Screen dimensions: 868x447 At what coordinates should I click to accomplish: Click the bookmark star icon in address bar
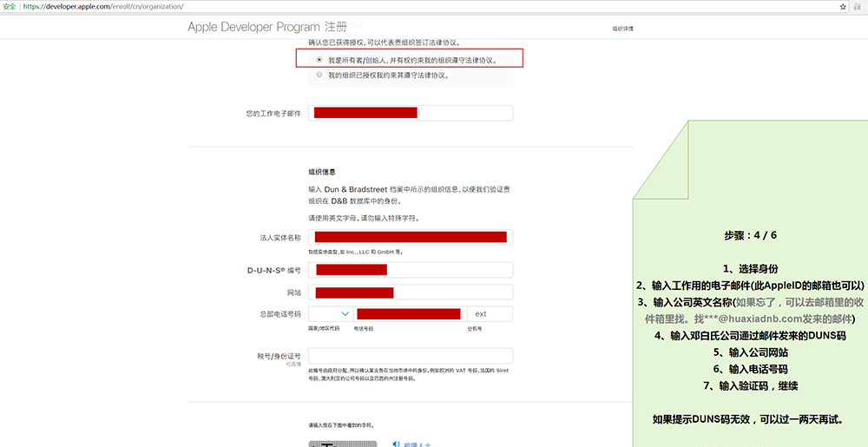(843, 6)
